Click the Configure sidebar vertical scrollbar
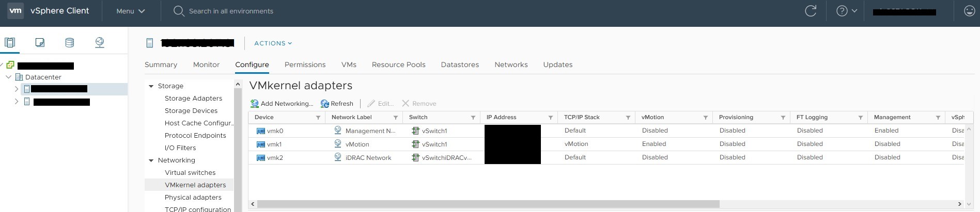Image resolution: width=980 pixels, height=212 pixels. pyautogui.click(x=238, y=150)
